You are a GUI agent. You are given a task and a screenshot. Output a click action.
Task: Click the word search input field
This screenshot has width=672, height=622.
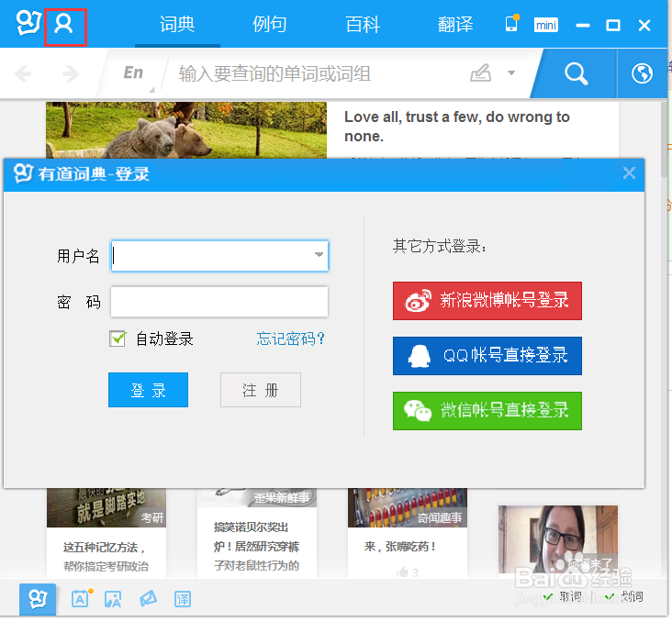click(315, 73)
